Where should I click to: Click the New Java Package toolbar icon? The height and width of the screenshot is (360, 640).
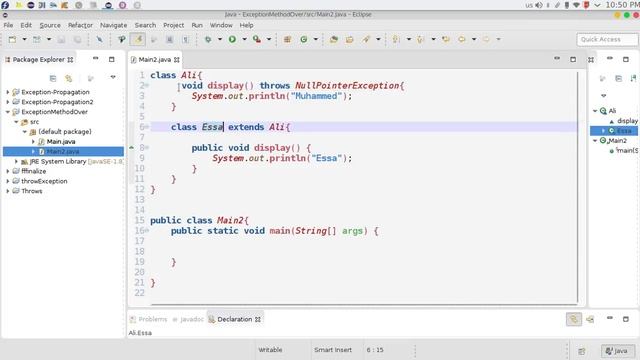tap(287, 39)
